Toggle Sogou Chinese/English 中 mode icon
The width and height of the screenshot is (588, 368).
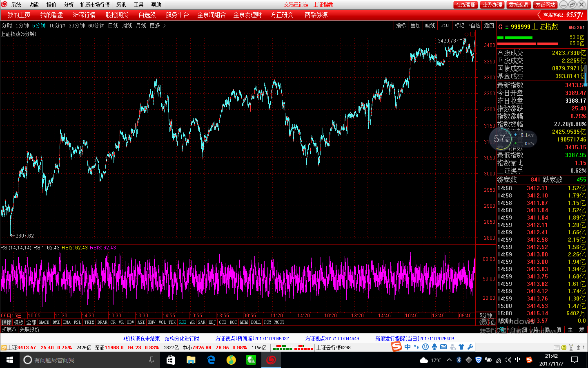(408, 347)
